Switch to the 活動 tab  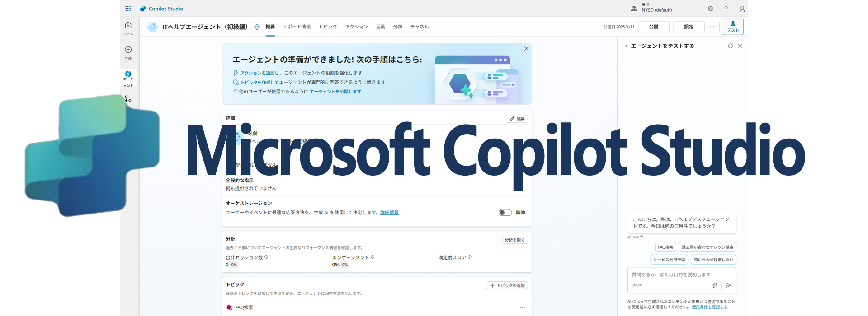[381, 27]
